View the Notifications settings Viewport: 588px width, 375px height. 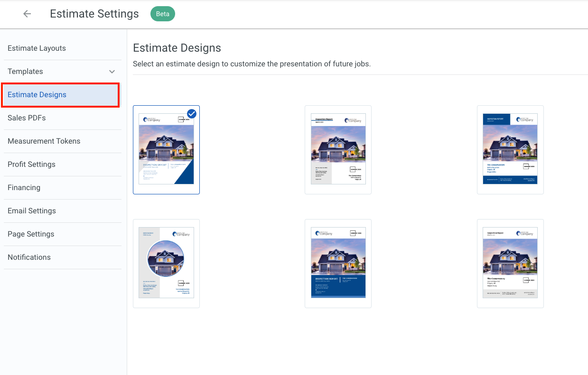29,257
